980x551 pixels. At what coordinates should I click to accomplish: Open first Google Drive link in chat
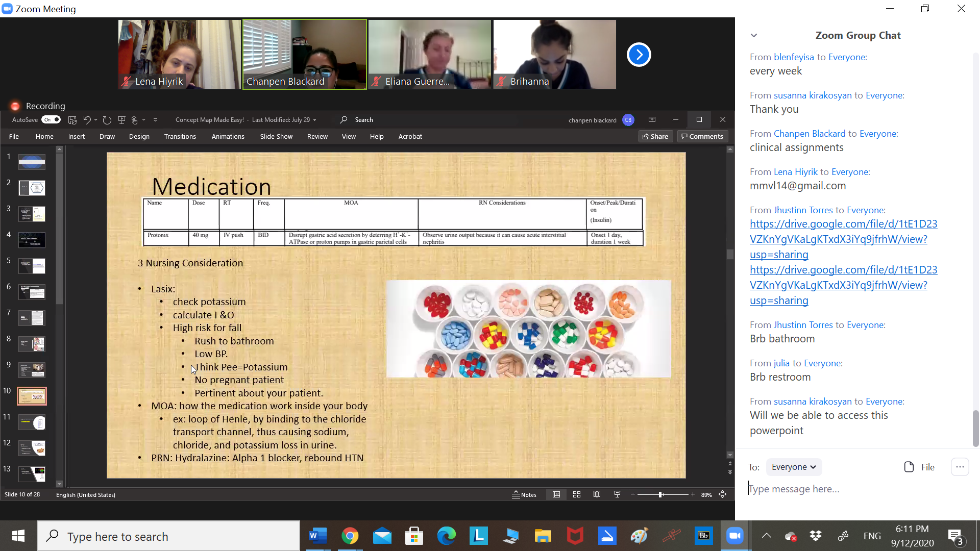click(843, 239)
